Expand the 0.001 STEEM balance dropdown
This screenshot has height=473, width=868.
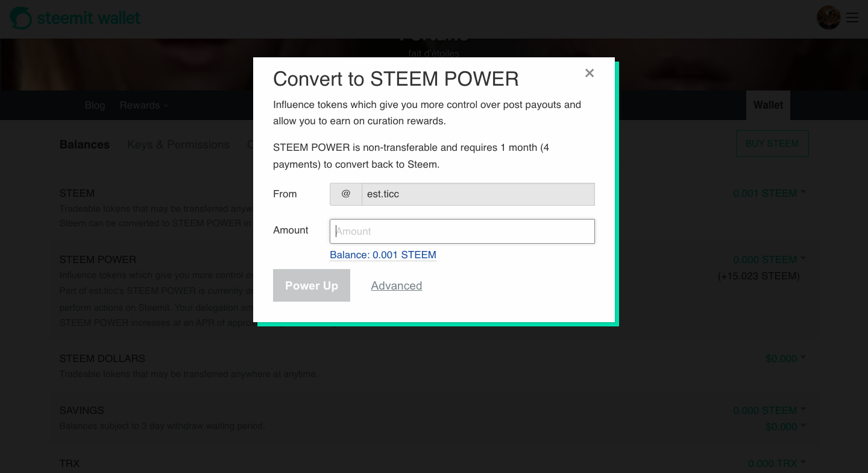click(769, 194)
